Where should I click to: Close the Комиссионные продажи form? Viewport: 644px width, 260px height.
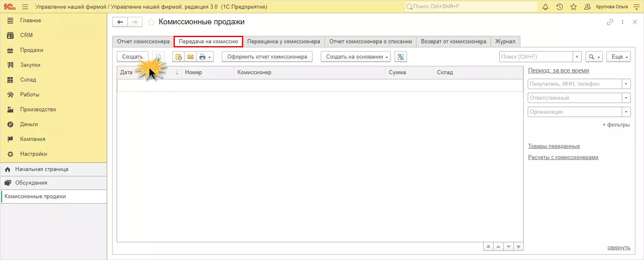[635, 22]
